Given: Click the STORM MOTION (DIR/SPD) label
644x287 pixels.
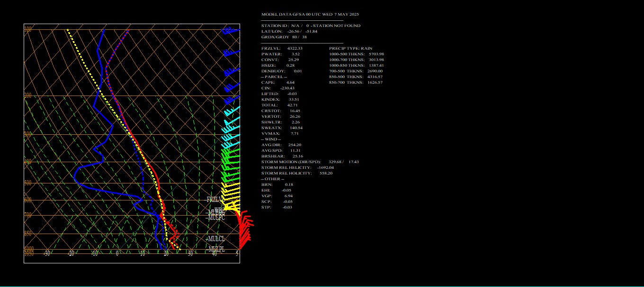Looking at the screenshot, I should [291, 162].
